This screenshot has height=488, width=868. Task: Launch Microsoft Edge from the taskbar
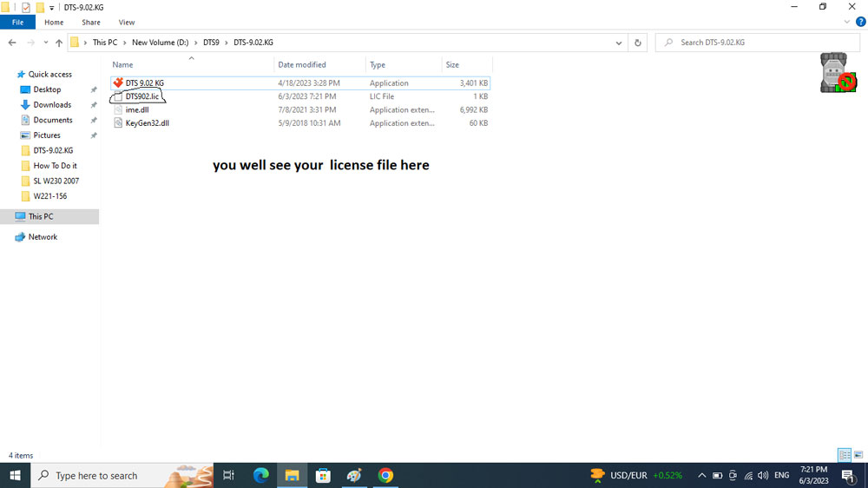tap(260, 475)
